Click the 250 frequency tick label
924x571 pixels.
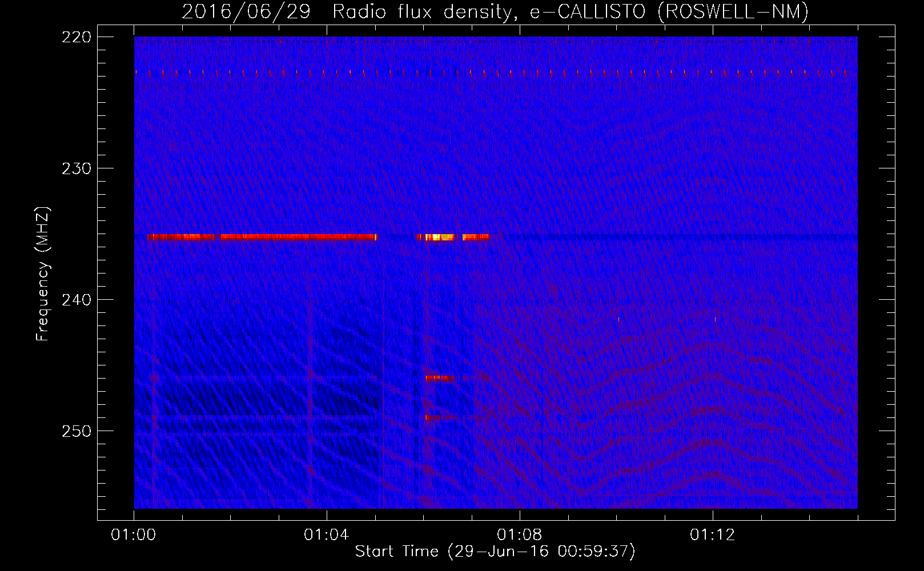pos(76,431)
